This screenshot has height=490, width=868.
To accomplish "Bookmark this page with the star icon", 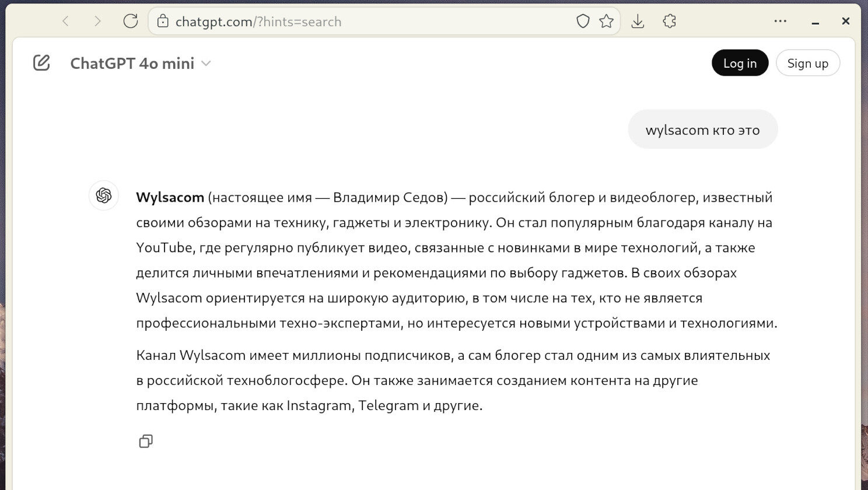I will [x=607, y=22].
